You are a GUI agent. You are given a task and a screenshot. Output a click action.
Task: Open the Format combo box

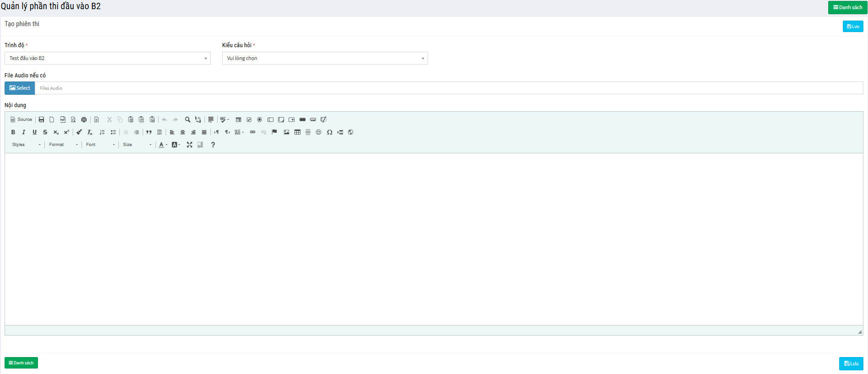[63, 145]
